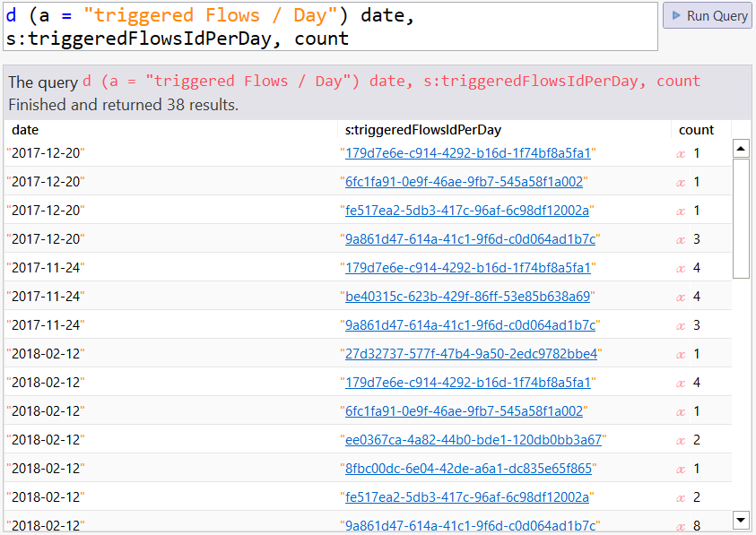Click the count icon in the 27d32737 row
This screenshot has height=535, width=756.
point(681,354)
